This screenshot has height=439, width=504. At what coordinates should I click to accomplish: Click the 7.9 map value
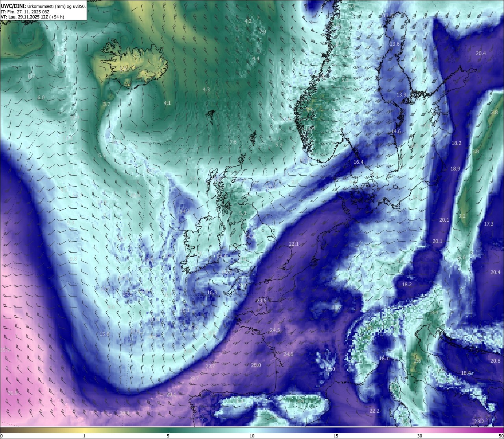click(263, 32)
